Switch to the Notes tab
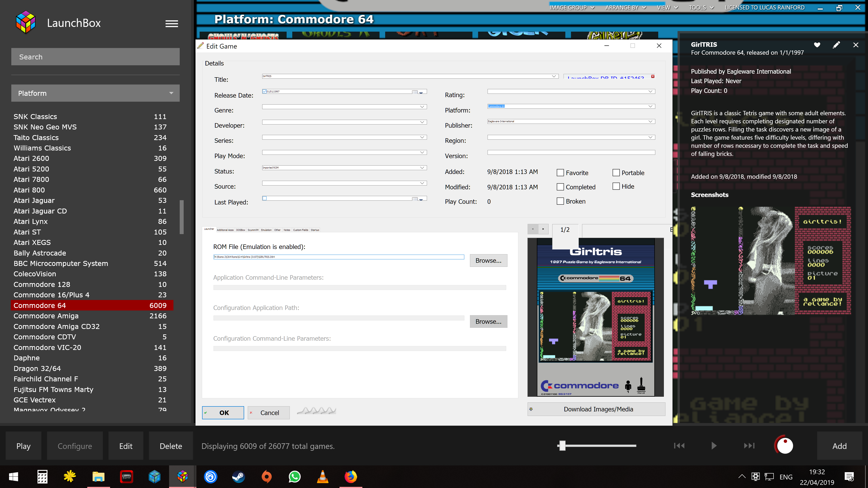The image size is (868, 488). pos(287,230)
